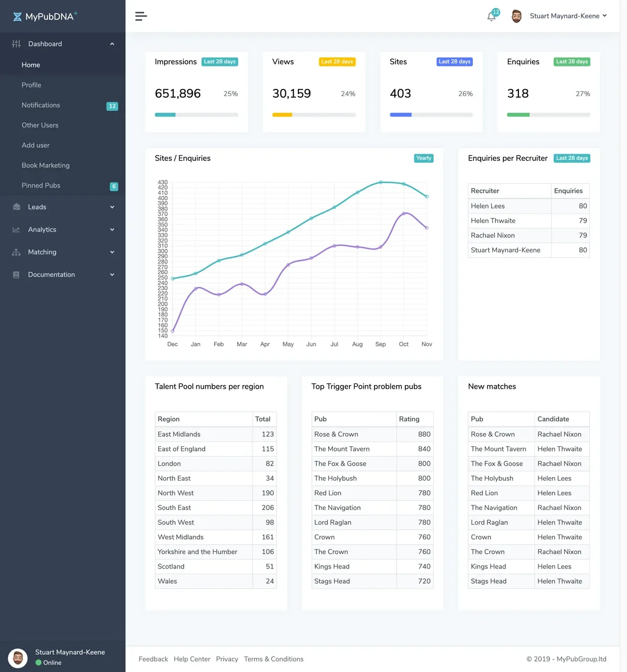Open Pinned Pubs menu item
The image size is (627, 672).
point(41,186)
